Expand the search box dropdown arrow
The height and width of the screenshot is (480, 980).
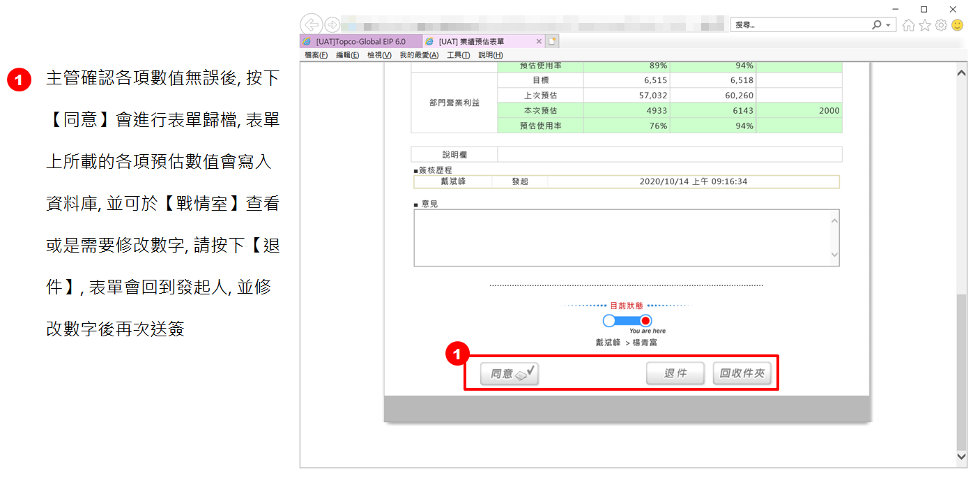tap(889, 25)
